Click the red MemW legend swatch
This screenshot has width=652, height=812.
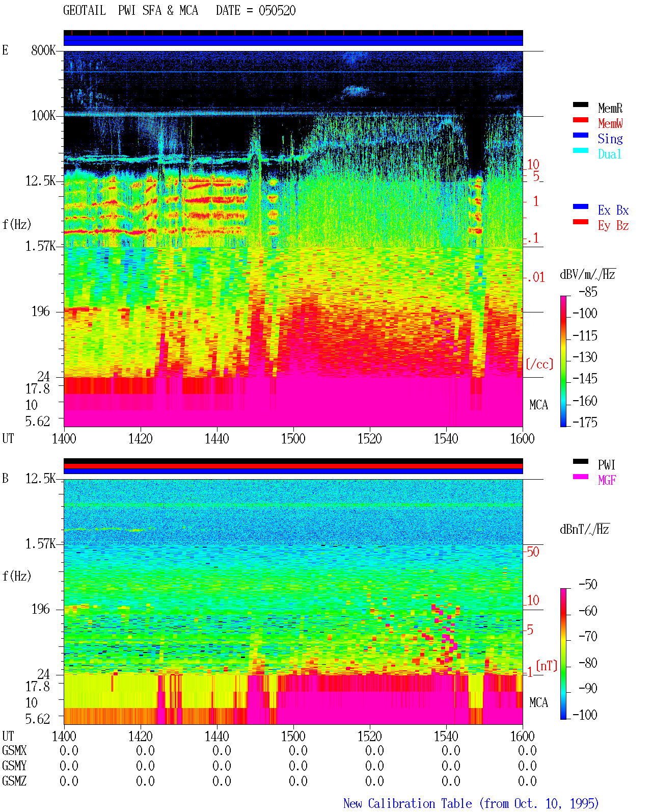[581, 120]
